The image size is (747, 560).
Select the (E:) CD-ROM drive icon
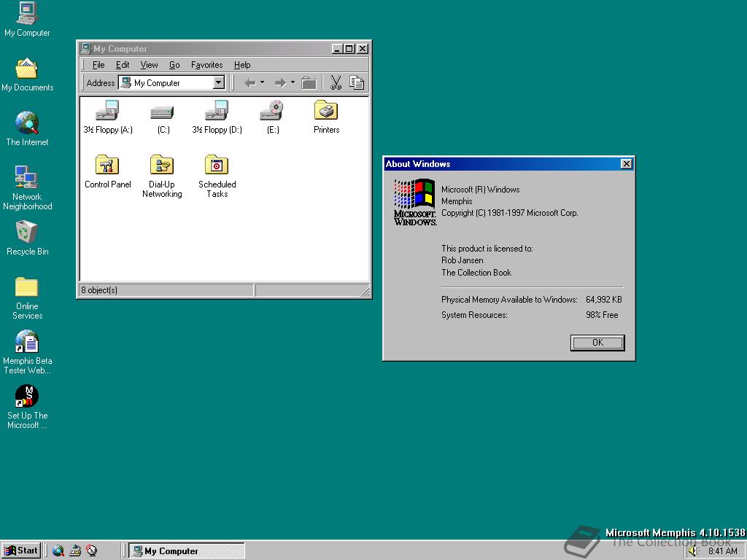click(271, 111)
